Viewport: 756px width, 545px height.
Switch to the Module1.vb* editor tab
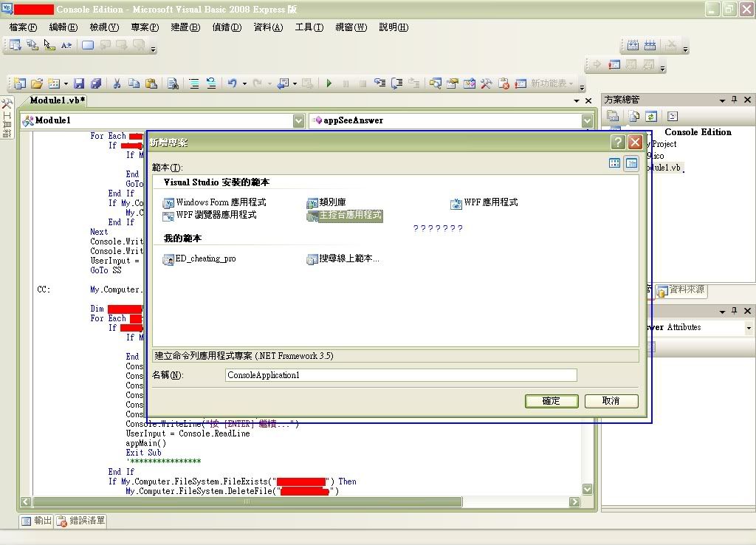58,100
